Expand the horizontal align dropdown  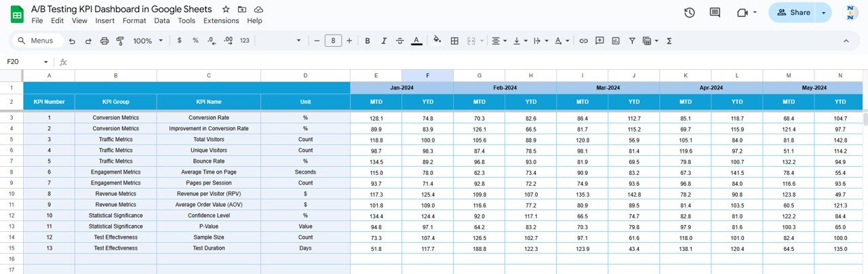pos(499,41)
